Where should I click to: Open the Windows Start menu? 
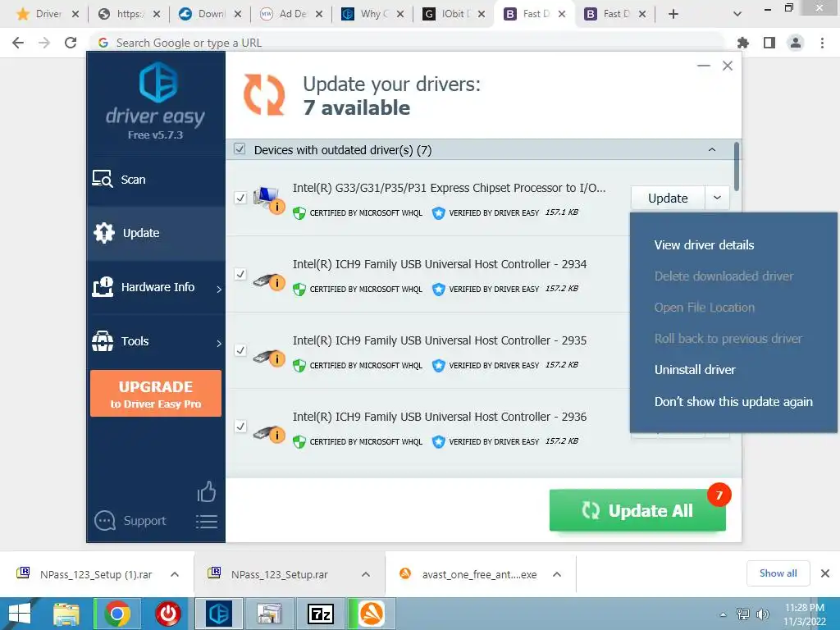tap(20, 614)
